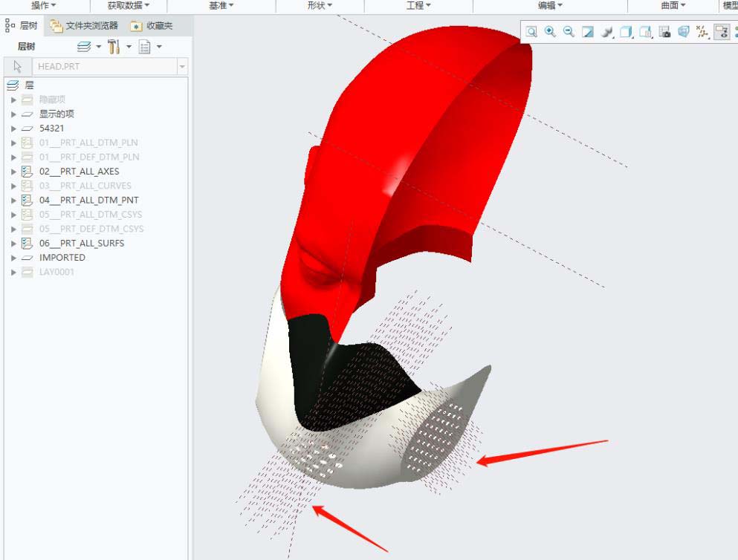Switch to the 文件夹浏览器 tab
Image resolution: width=738 pixels, height=560 pixels.
tap(85, 26)
